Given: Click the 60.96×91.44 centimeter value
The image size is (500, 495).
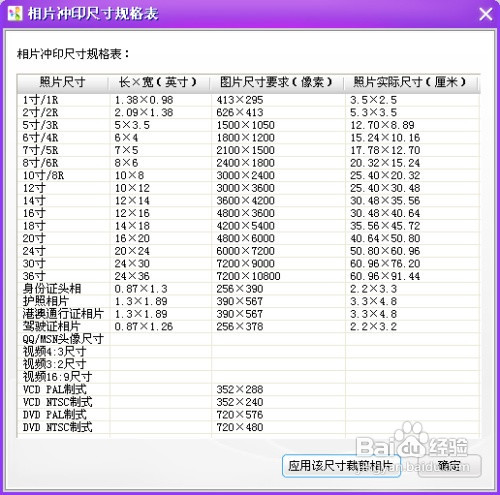Looking at the screenshot, I should coord(385,276).
